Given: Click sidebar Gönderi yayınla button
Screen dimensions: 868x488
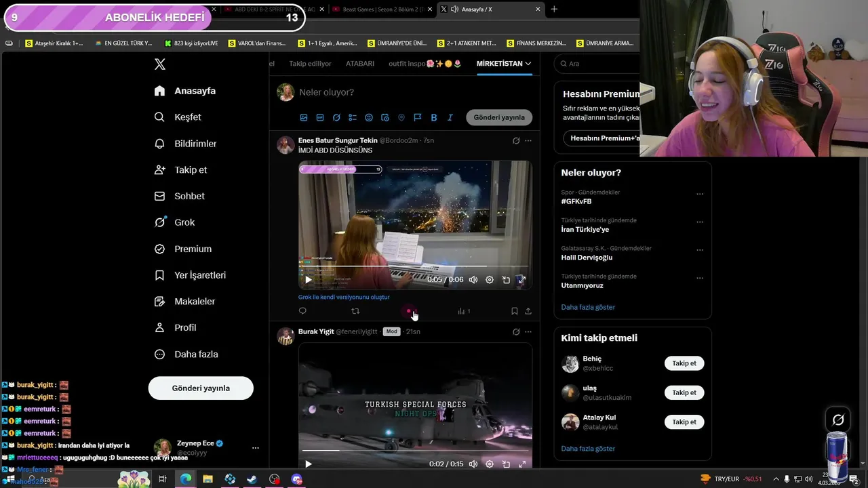Looking at the screenshot, I should (201, 388).
